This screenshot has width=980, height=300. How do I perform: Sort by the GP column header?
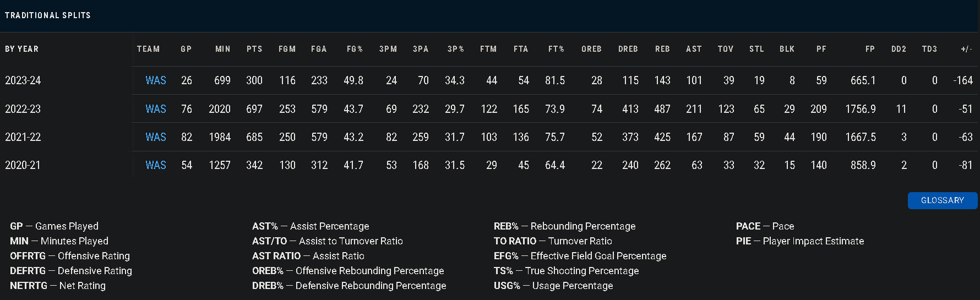coord(186,49)
